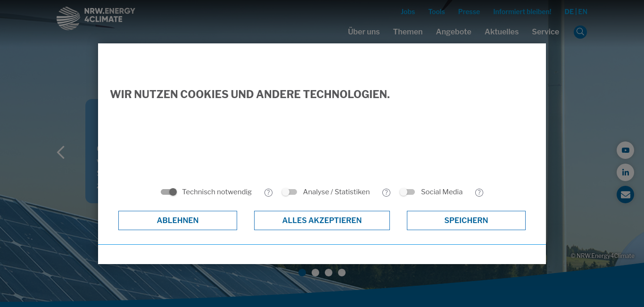The width and height of the screenshot is (644, 307).
Task: Enable the Analyse / Statistiken switch
Action: [x=289, y=192]
